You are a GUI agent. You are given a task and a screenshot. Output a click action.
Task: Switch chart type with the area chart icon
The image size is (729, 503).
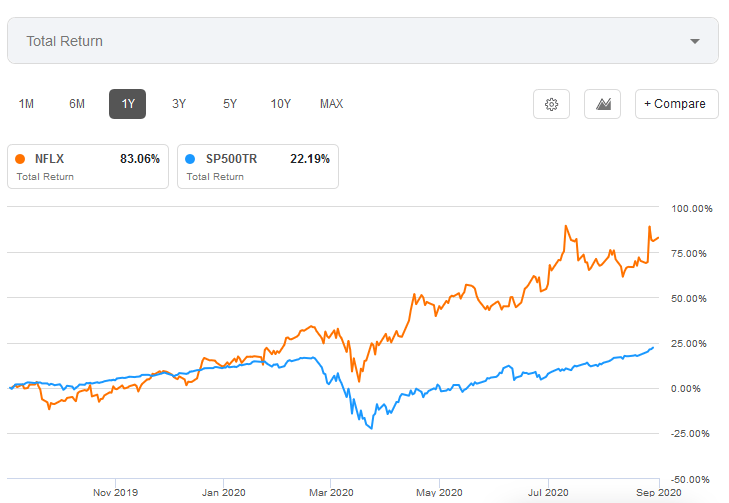pyautogui.click(x=603, y=104)
